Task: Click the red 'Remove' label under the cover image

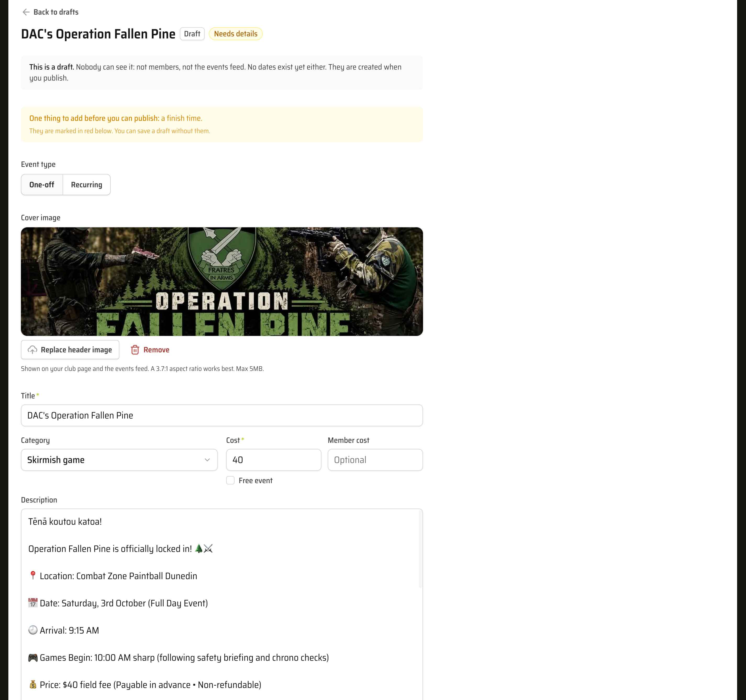Action: point(156,350)
